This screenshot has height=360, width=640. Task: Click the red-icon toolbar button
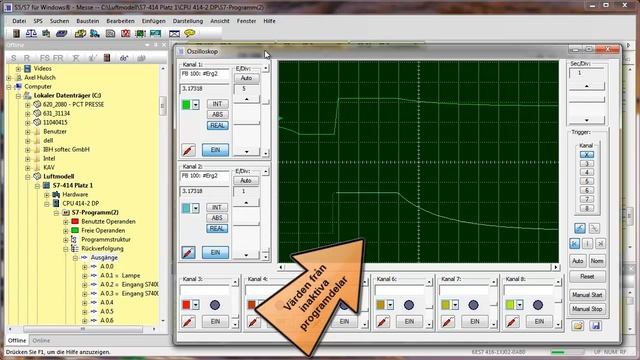[x=125, y=33]
